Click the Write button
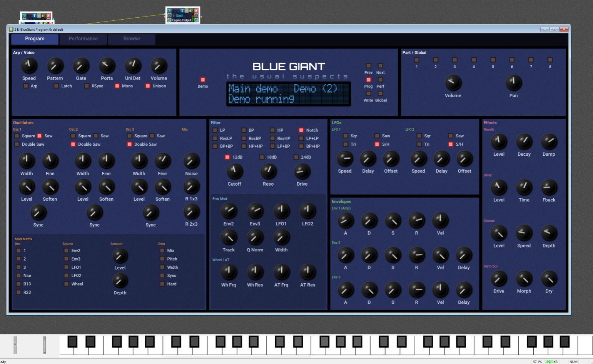593x364 pixels. coord(368,93)
